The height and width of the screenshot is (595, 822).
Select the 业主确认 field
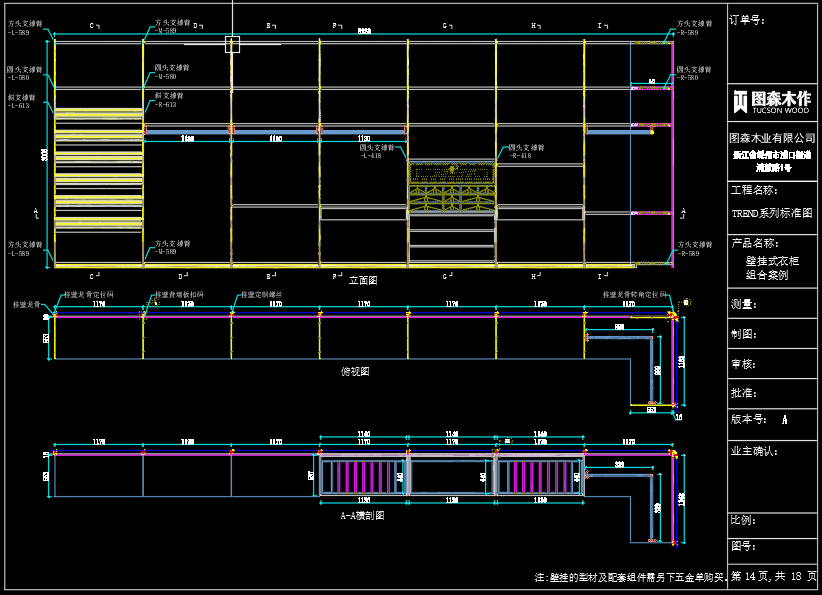754,451
